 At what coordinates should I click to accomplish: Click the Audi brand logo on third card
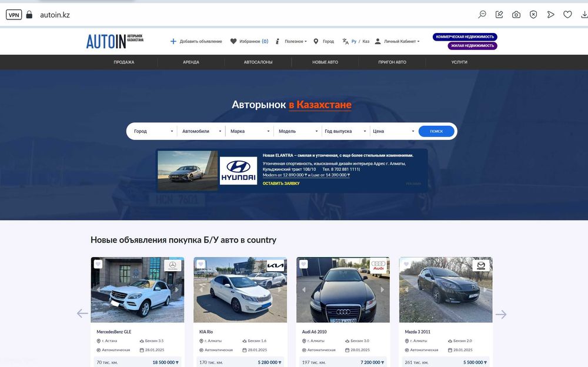click(x=378, y=265)
